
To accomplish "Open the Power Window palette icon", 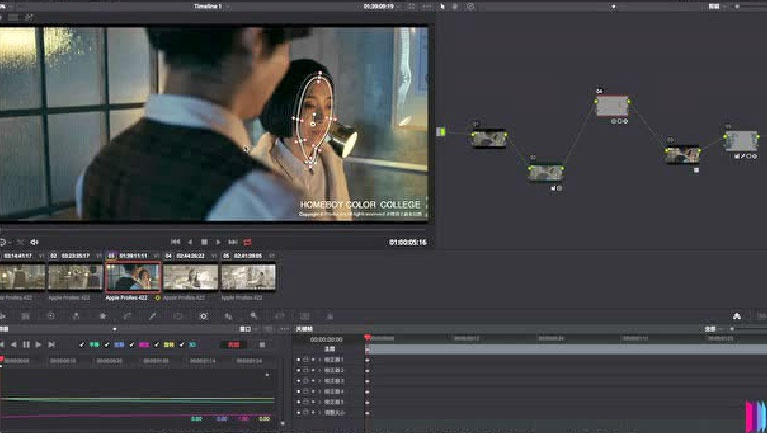I will 178,316.
